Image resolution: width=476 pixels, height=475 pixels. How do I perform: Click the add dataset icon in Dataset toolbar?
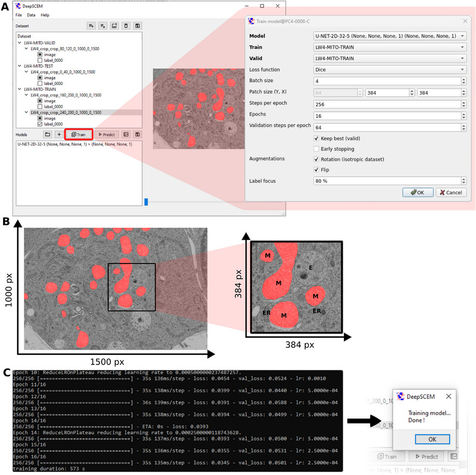click(x=91, y=26)
